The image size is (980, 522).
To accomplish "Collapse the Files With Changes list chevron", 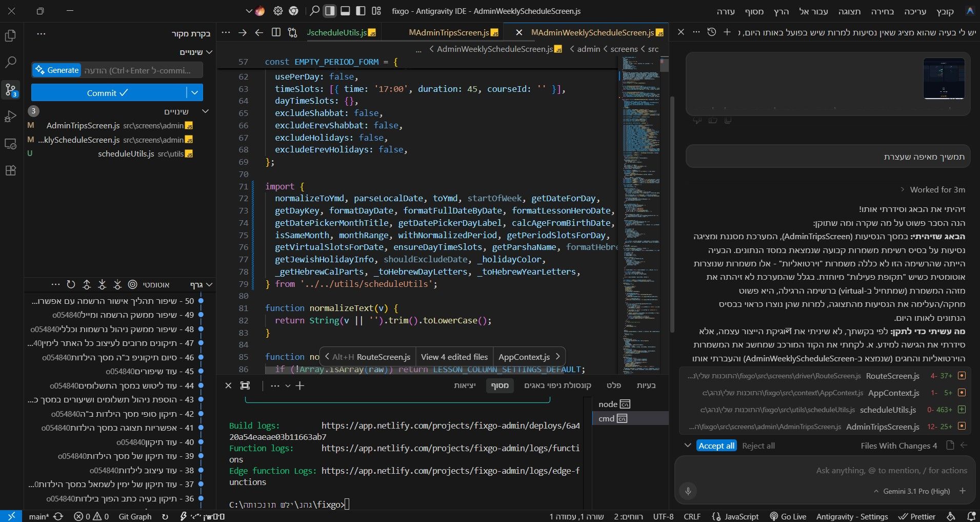I will click(688, 446).
